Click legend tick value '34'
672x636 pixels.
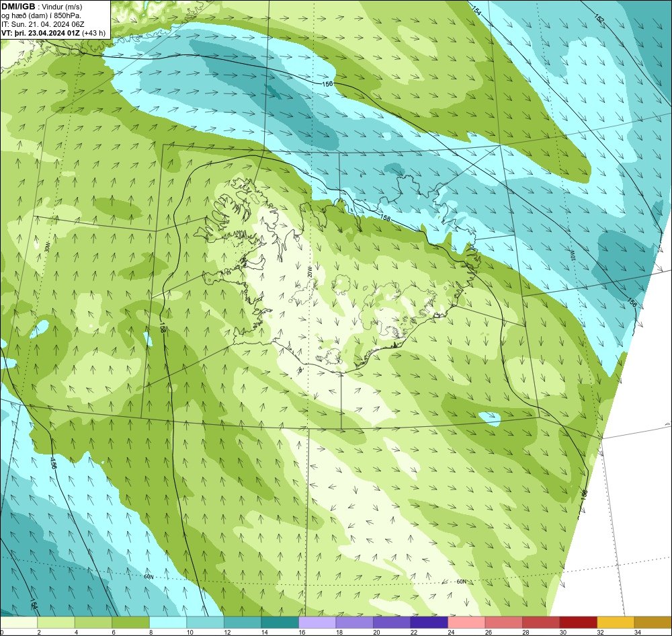pos(638,632)
